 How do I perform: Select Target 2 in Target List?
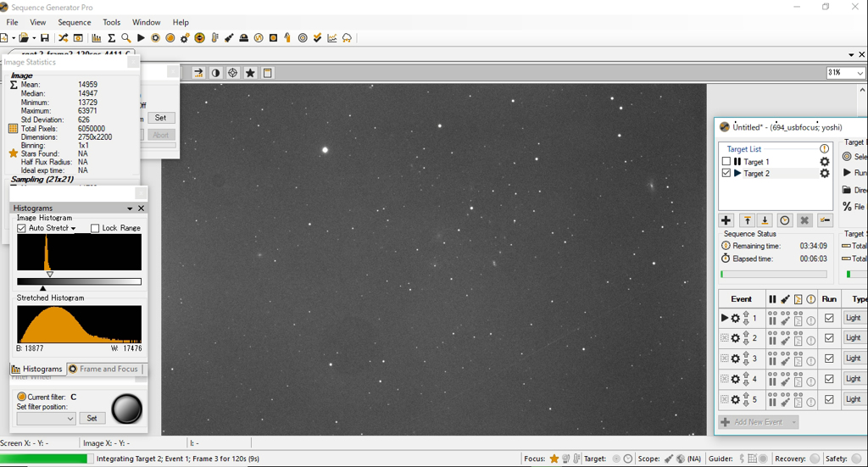(756, 173)
